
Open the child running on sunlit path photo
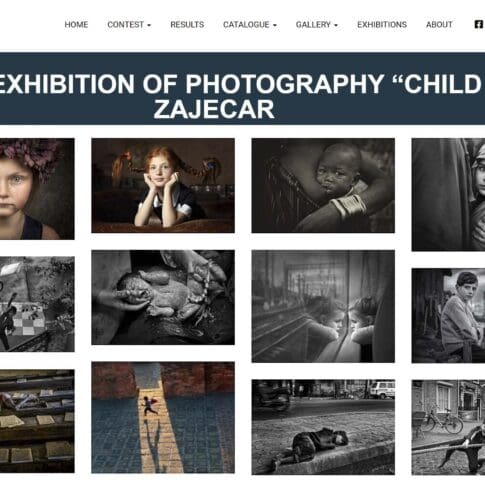coord(163,417)
